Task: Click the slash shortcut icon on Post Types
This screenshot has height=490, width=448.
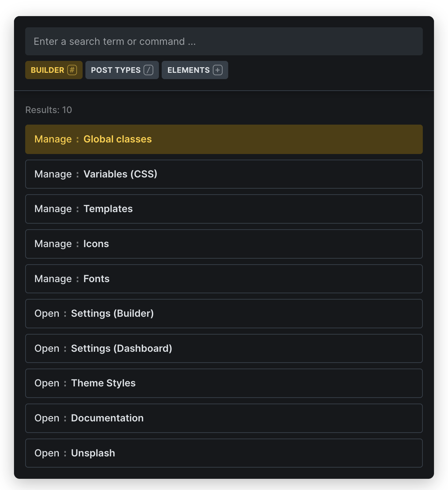Action: 148,70
